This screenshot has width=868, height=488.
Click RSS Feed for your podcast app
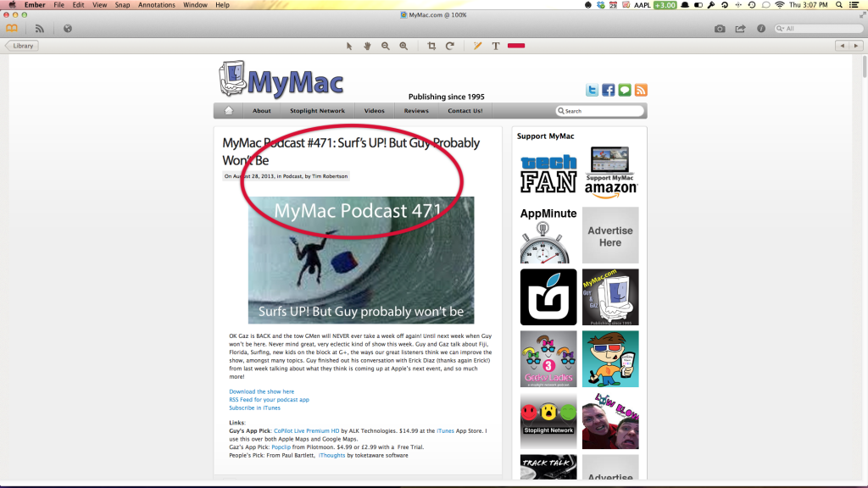269,400
